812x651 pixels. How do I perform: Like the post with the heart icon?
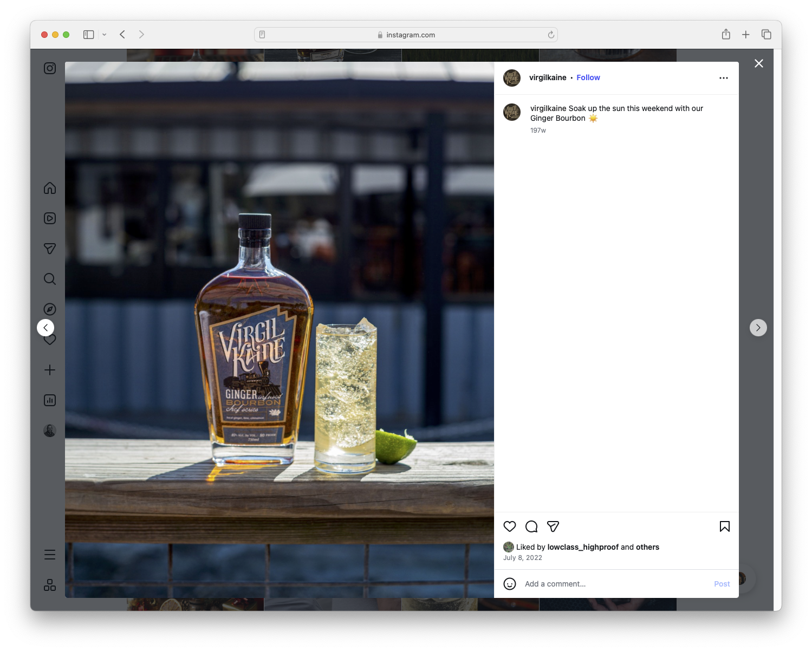509,526
